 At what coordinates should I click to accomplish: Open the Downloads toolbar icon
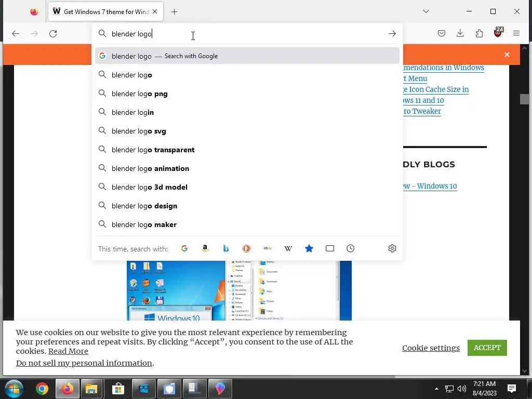coord(460,33)
